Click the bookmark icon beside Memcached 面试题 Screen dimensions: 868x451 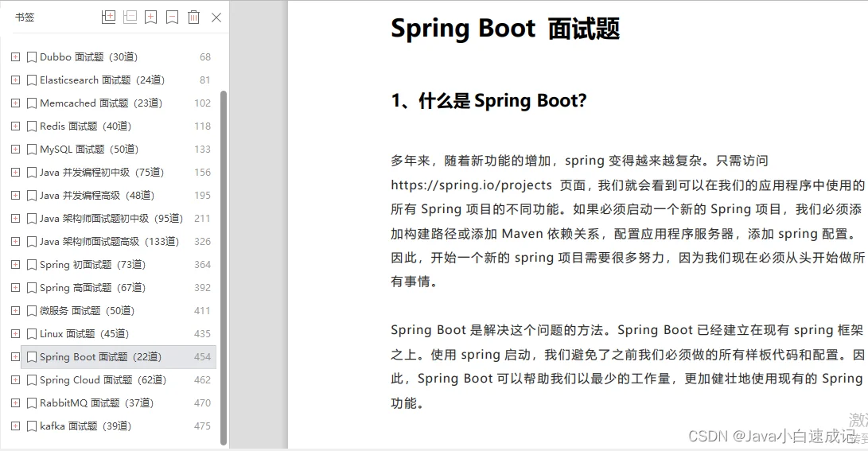[x=32, y=103]
